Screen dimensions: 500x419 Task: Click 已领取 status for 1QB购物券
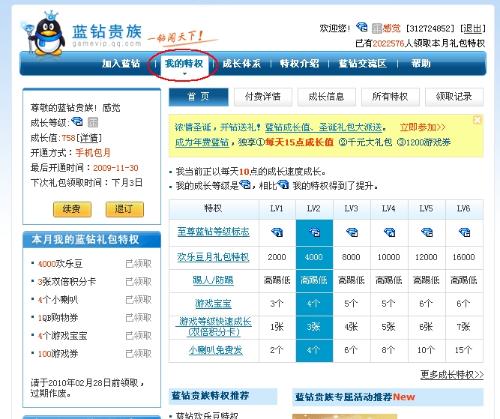(x=138, y=318)
